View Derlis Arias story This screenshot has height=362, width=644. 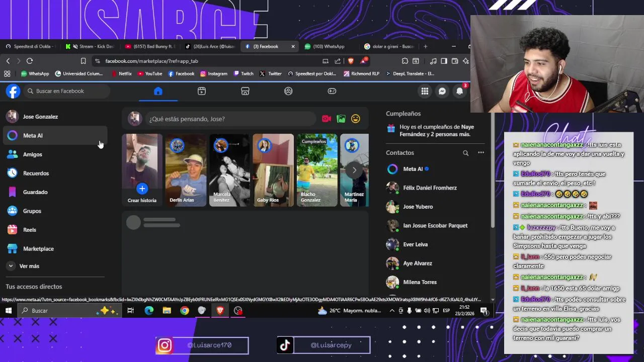click(186, 170)
